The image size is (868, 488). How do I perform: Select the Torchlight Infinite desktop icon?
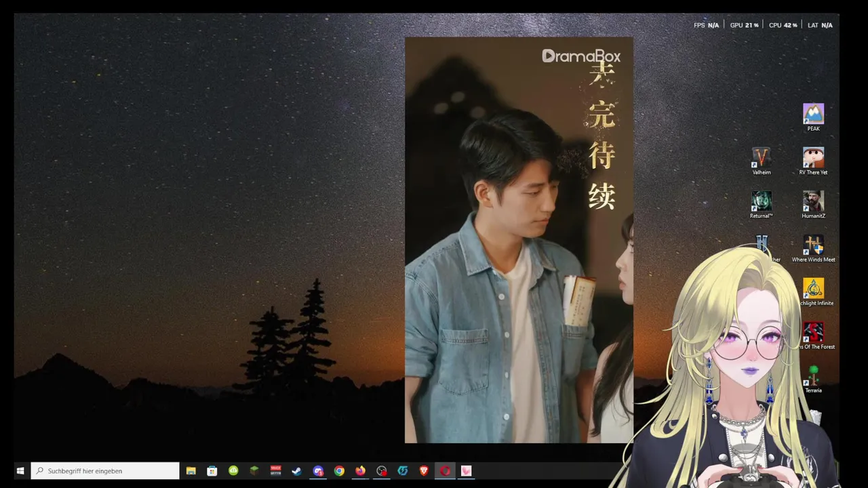click(x=813, y=292)
